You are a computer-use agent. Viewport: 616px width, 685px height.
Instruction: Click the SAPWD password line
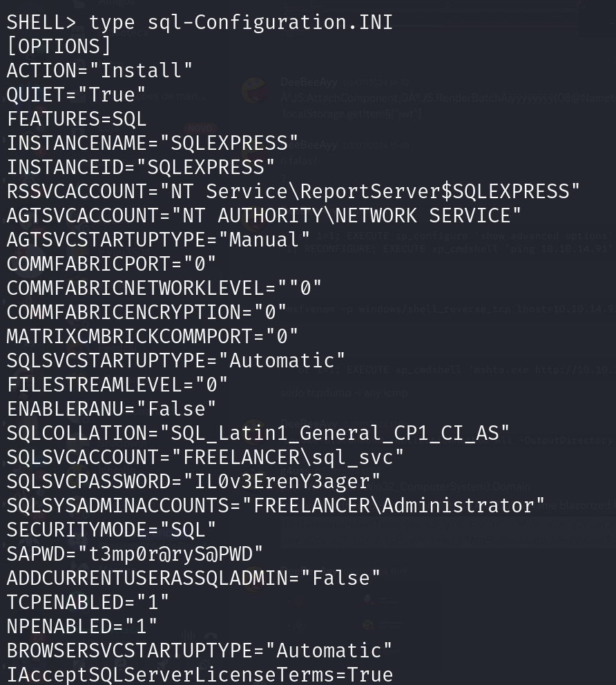coord(135,554)
